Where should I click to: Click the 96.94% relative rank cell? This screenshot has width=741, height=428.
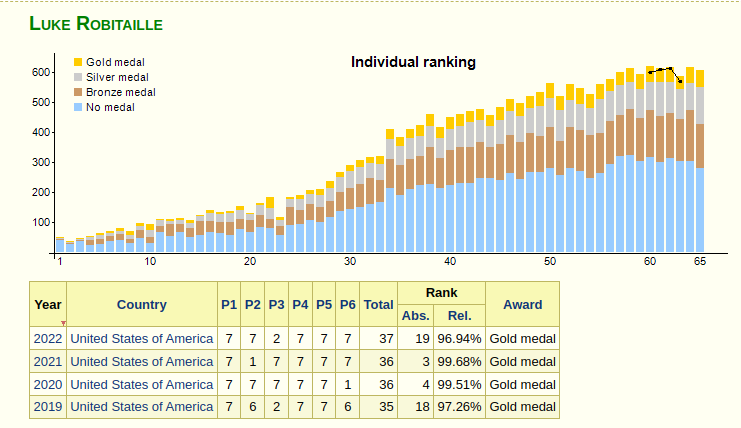coord(459,339)
